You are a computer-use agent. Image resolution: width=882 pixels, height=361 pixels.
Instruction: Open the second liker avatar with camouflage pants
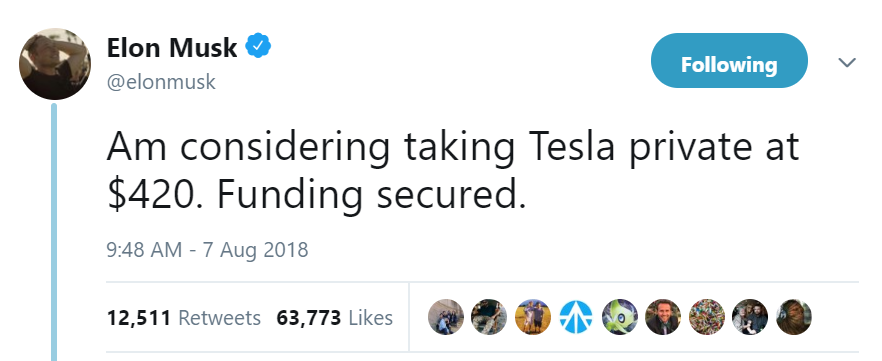point(489,317)
